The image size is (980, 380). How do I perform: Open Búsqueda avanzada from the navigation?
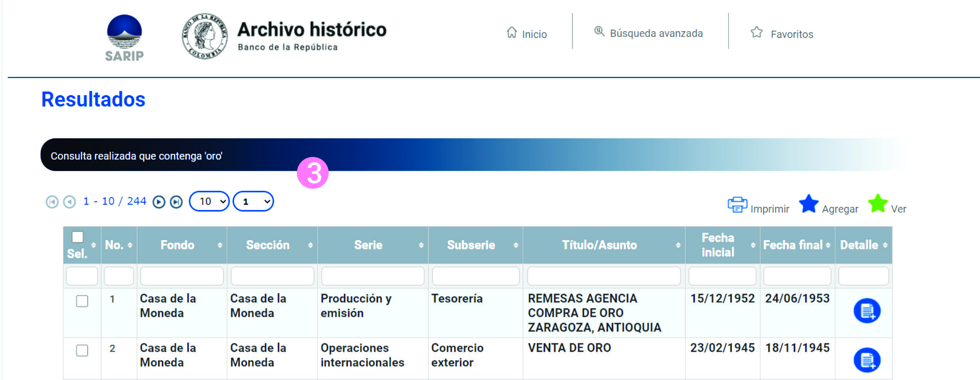tap(649, 33)
